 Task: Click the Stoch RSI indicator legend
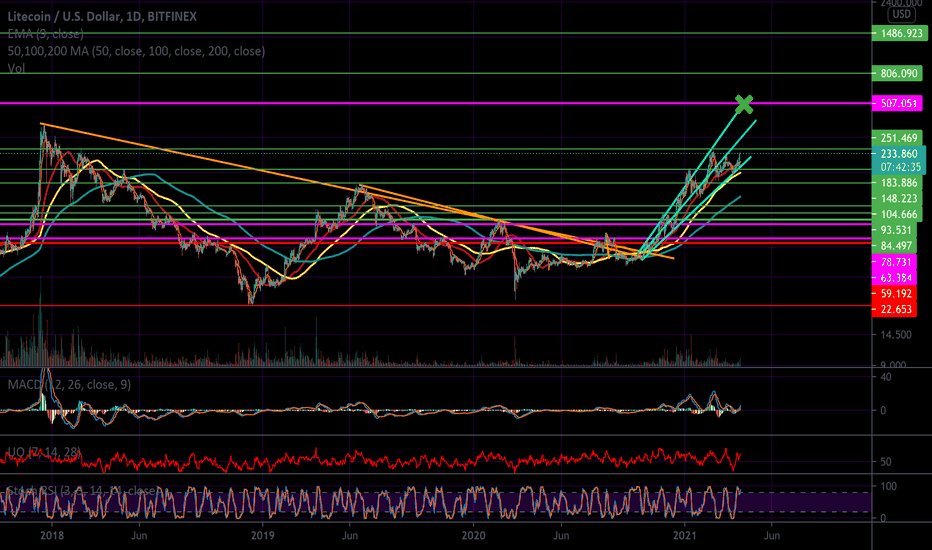coord(83,491)
